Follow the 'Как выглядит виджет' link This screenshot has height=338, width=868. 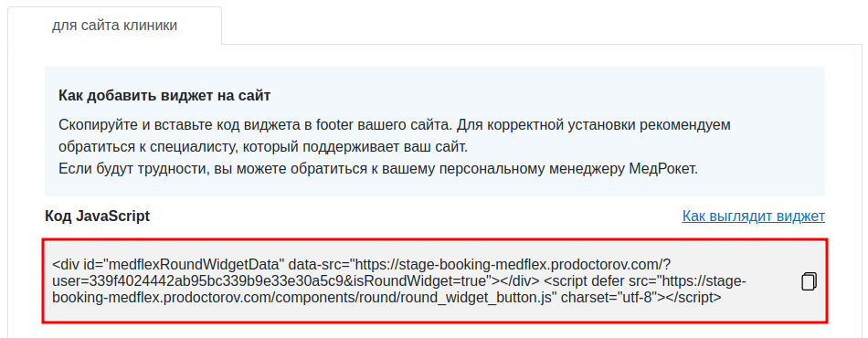[x=754, y=216]
